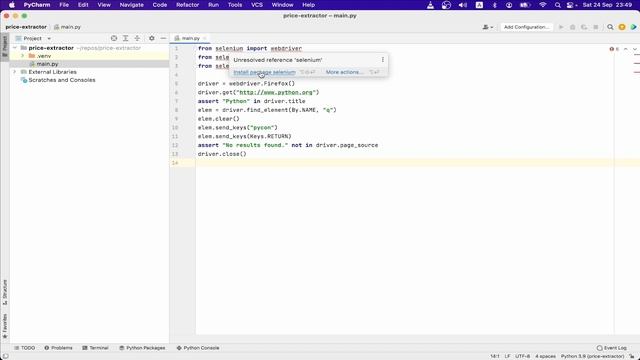Screen dimensions: 640x360
Task: Go to previous highlighted error arrow
Action: (x=626, y=49)
